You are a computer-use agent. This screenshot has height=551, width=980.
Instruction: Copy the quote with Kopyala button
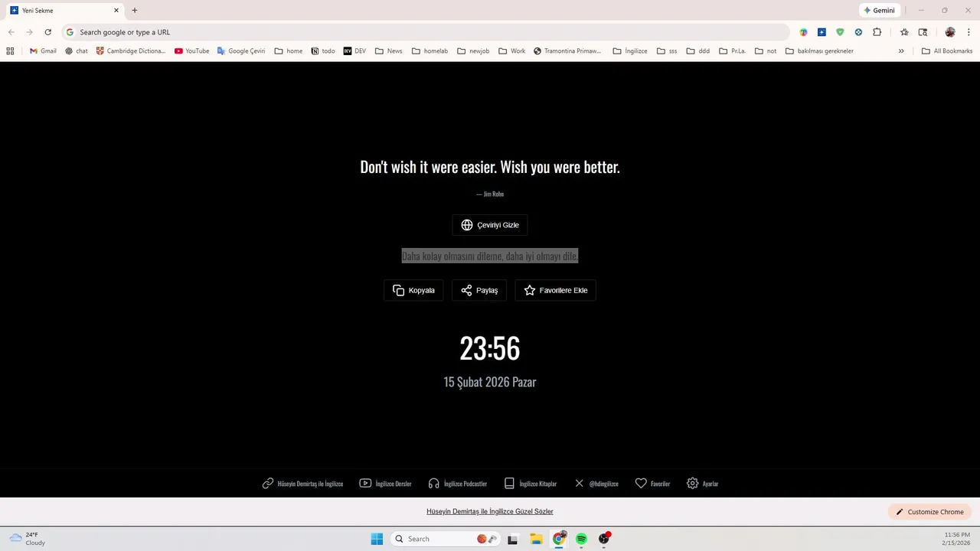click(x=413, y=290)
